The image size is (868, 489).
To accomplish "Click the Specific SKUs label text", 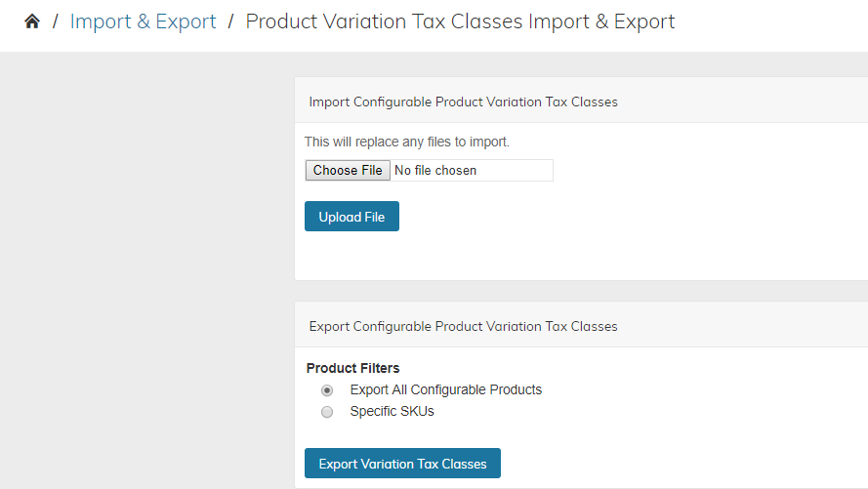I will pyautogui.click(x=392, y=412).
